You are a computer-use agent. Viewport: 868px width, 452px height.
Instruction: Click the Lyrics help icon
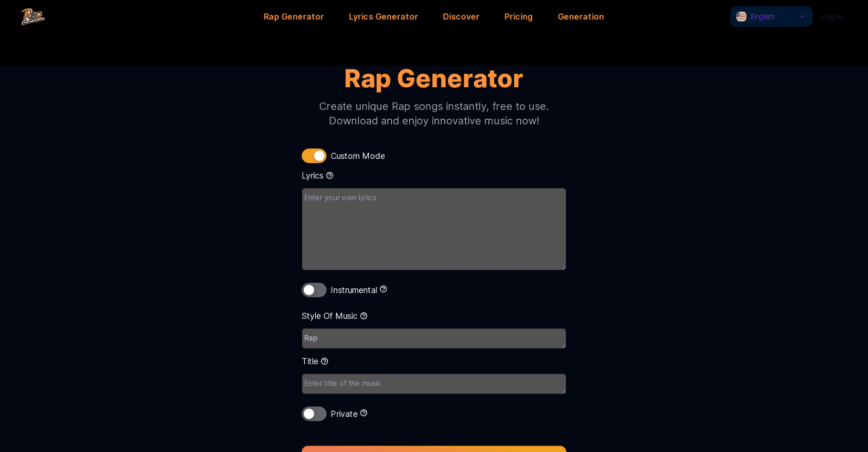pos(329,176)
